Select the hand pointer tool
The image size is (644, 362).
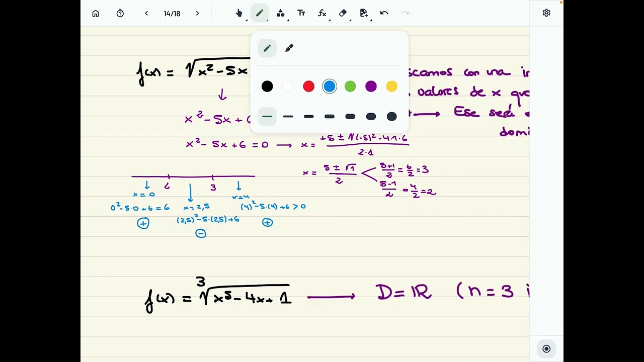[239, 13]
